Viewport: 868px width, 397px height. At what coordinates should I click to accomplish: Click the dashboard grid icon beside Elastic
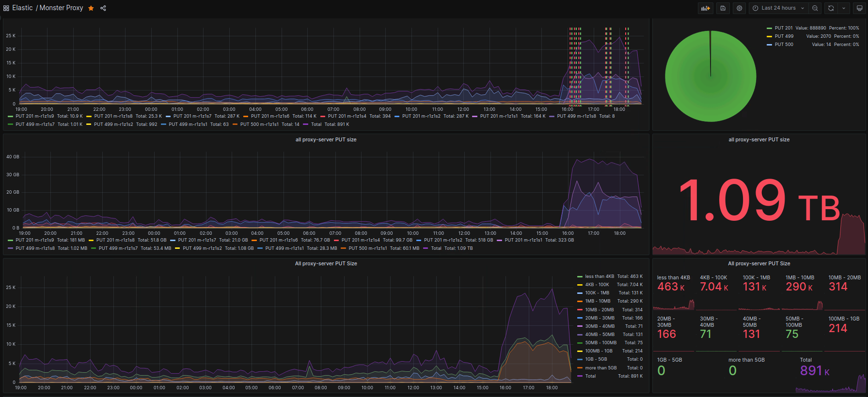pos(6,8)
